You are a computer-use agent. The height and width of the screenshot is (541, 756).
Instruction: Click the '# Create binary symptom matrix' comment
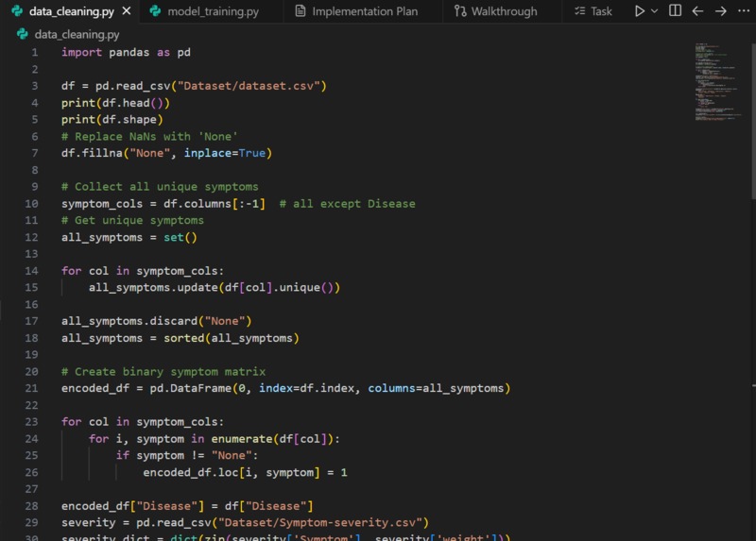[163, 371]
